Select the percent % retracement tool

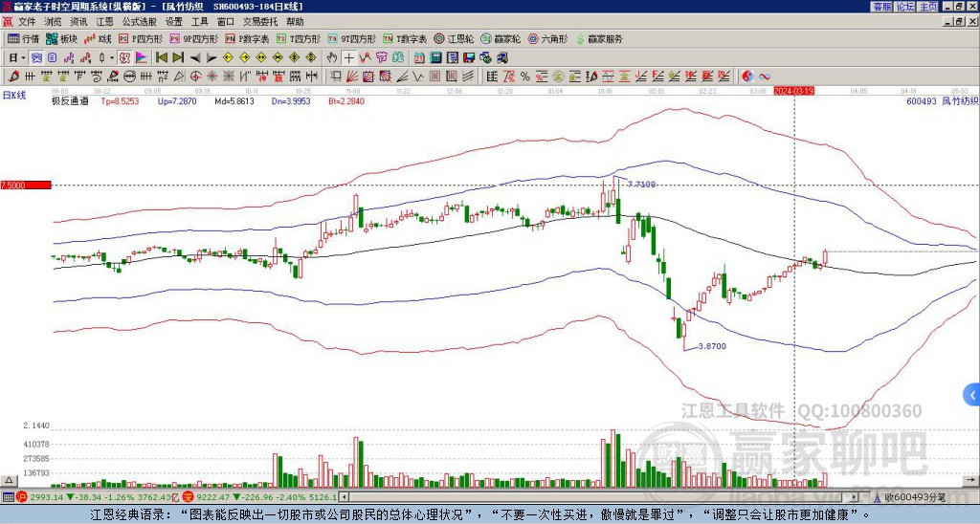click(x=525, y=76)
